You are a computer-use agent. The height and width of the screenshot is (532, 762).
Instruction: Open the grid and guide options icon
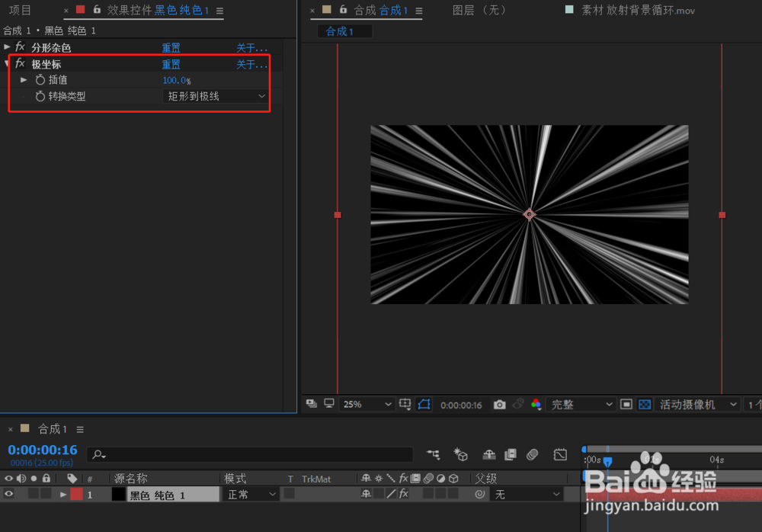coord(405,404)
